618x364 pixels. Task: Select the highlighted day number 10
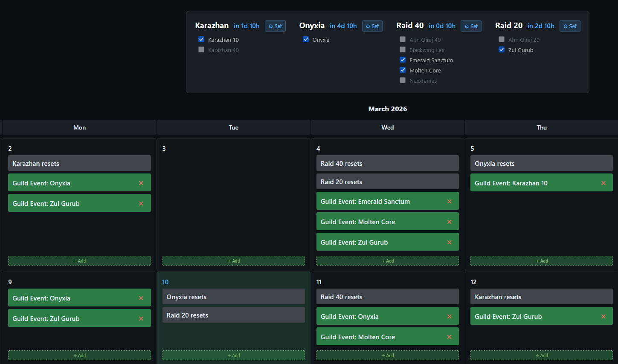(x=165, y=282)
